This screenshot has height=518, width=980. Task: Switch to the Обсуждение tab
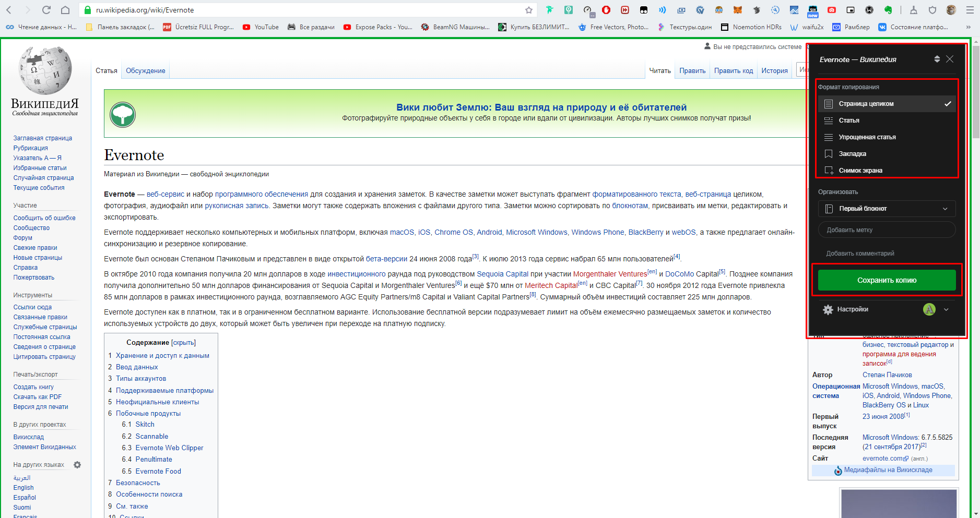[x=145, y=70]
